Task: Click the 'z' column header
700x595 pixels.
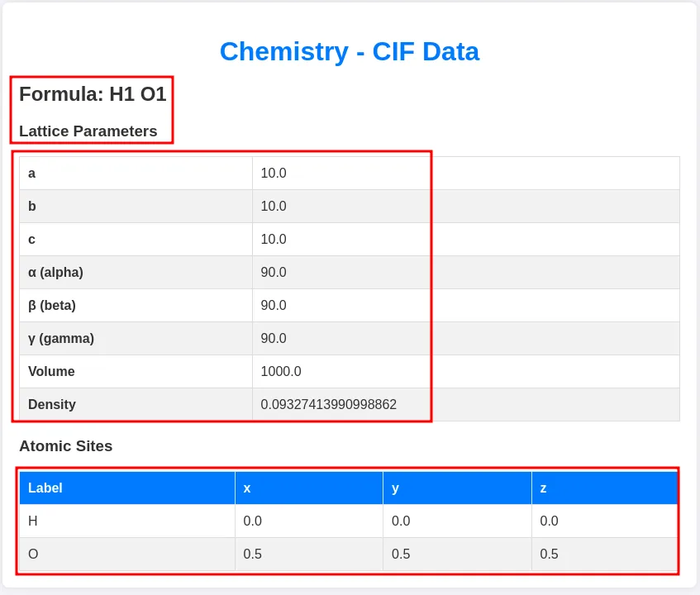Action: point(605,488)
